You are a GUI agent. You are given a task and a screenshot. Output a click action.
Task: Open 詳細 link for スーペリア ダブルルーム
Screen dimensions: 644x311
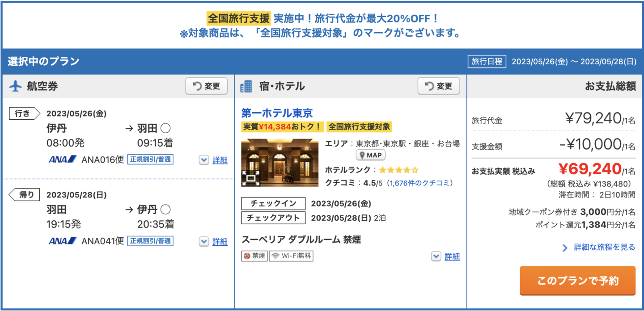pos(452,256)
